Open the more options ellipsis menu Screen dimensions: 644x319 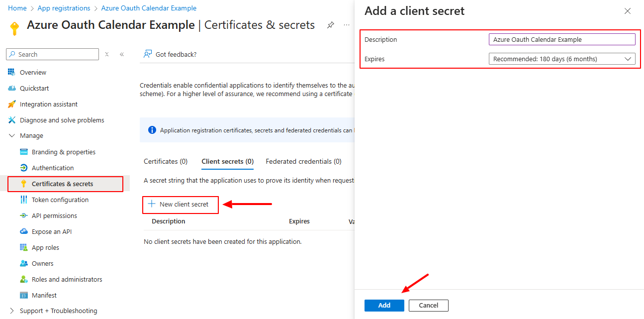pos(347,25)
